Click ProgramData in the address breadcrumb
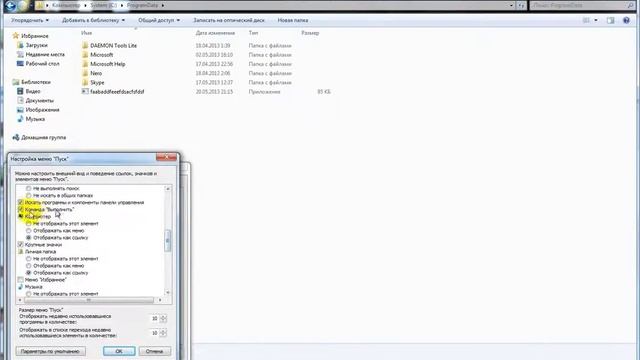This screenshot has width=640, height=360. (142, 5)
